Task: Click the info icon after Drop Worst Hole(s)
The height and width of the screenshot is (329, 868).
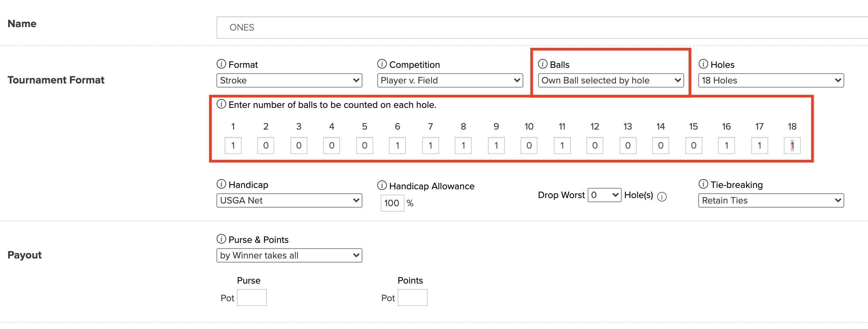Action: (x=662, y=196)
